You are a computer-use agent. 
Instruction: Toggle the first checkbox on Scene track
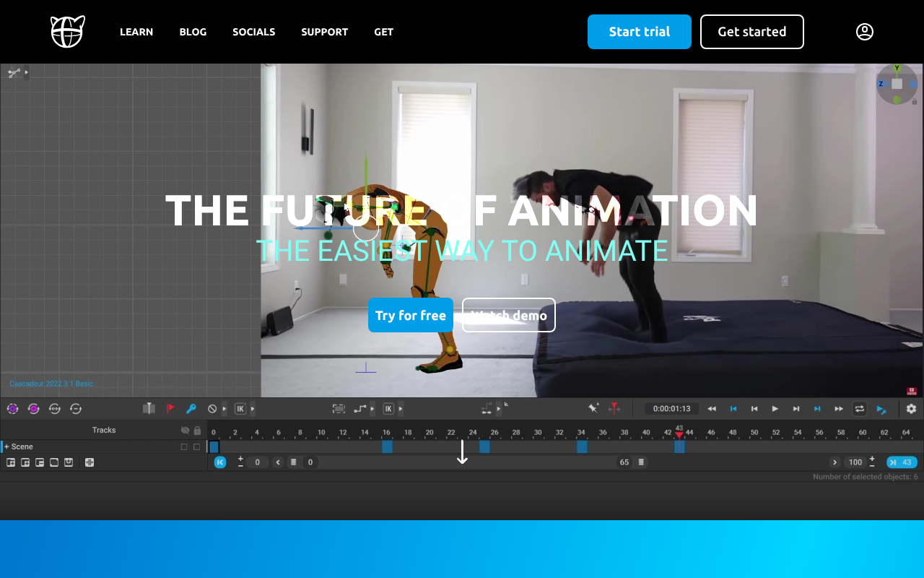coord(184,447)
